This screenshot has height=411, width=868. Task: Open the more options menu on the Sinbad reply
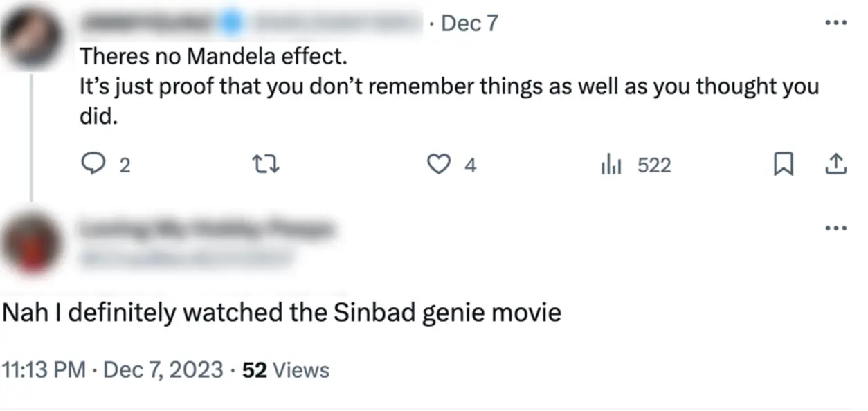[836, 228]
